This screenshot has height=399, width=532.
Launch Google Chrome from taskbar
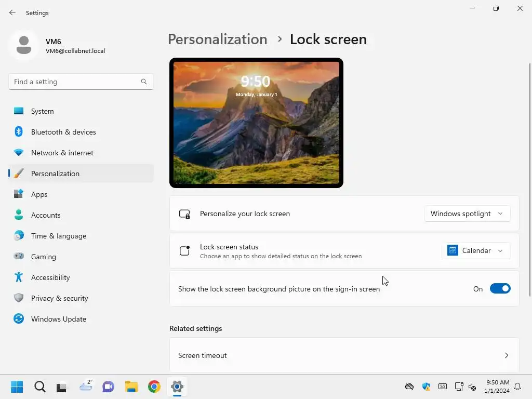point(154,387)
